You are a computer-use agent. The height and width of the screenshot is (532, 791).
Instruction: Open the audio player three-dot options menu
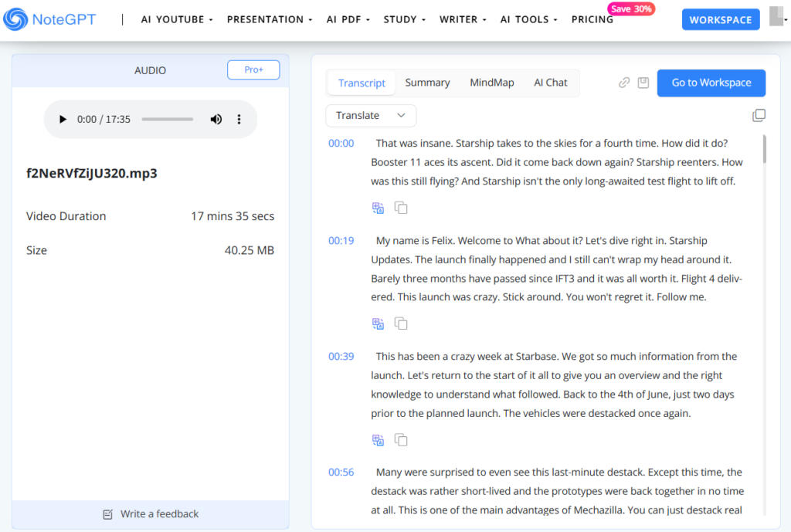(x=239, y=119)
